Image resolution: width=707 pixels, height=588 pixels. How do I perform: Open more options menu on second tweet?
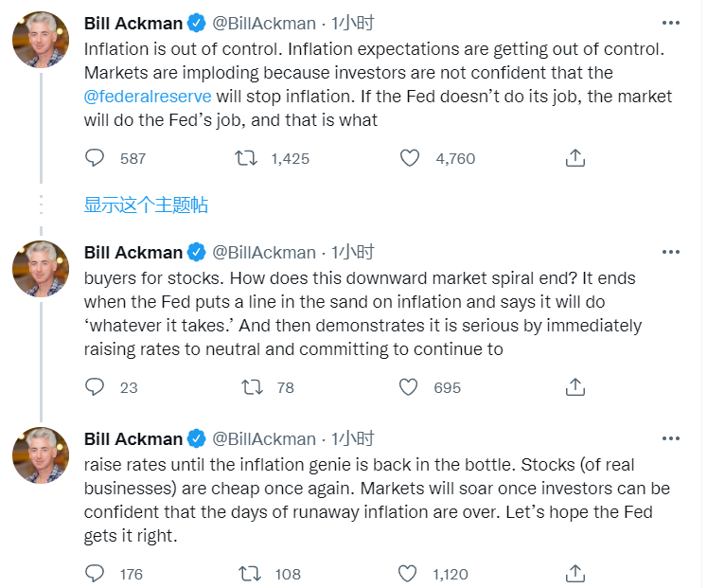pos(670,252)
